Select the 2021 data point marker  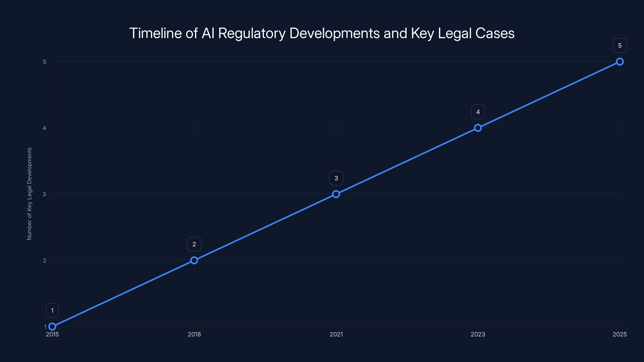[336, 194]
